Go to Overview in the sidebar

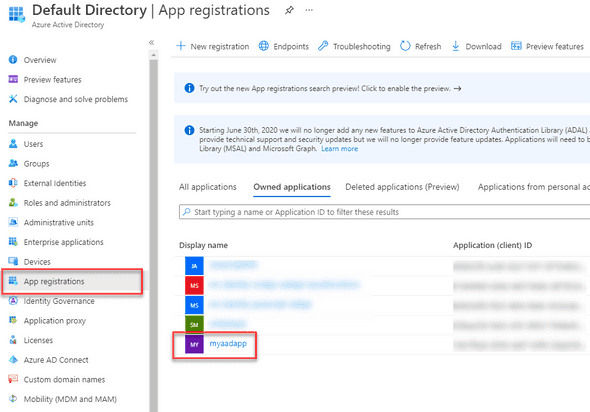pyautogui.click(x=40, y=60)
